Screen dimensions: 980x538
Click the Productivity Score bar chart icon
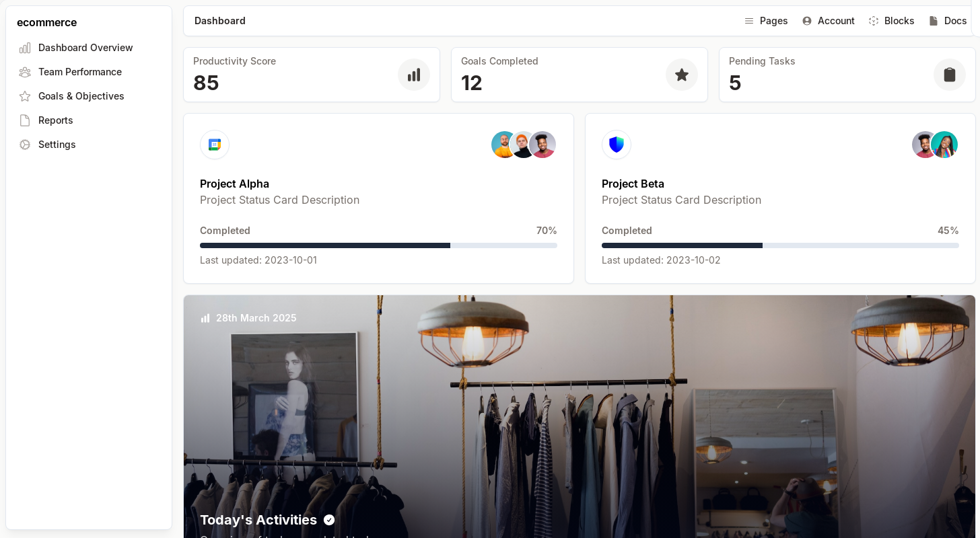tap(413, 75)
